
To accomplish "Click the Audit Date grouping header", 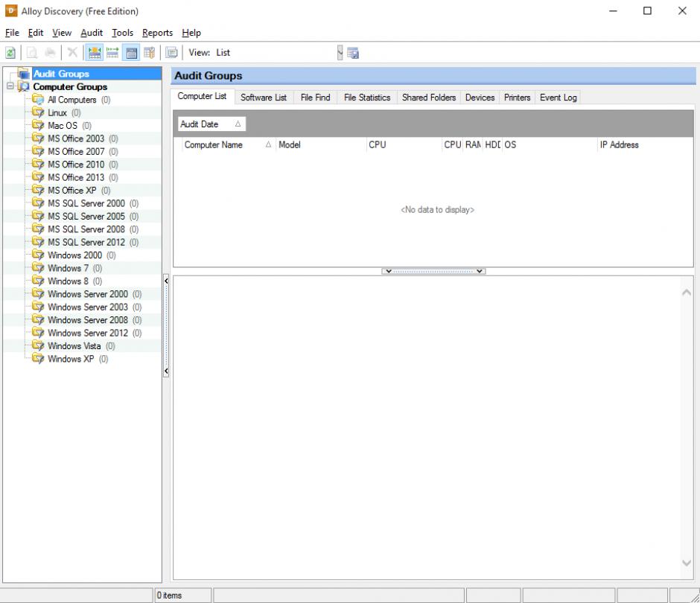I will (x=211, y=124).
